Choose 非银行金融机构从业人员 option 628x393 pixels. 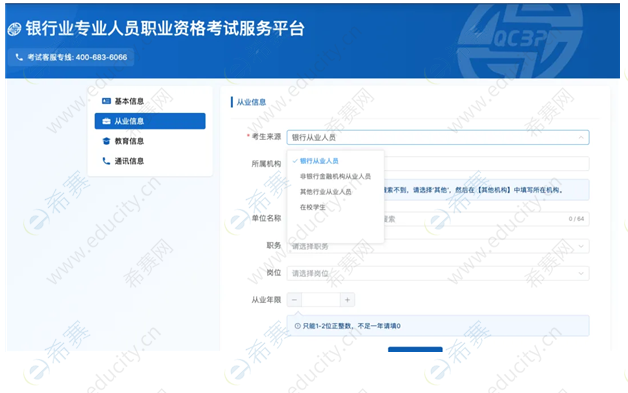point(335,176)
